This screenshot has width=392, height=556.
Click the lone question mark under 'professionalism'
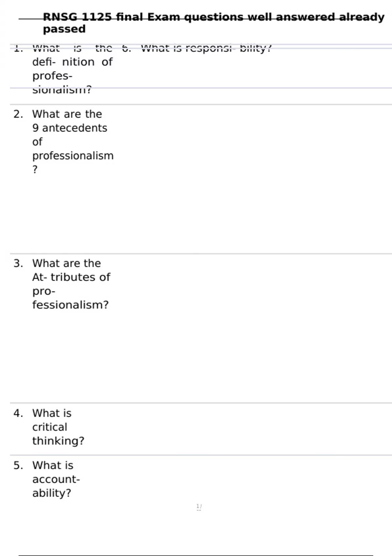coord(35,169)
